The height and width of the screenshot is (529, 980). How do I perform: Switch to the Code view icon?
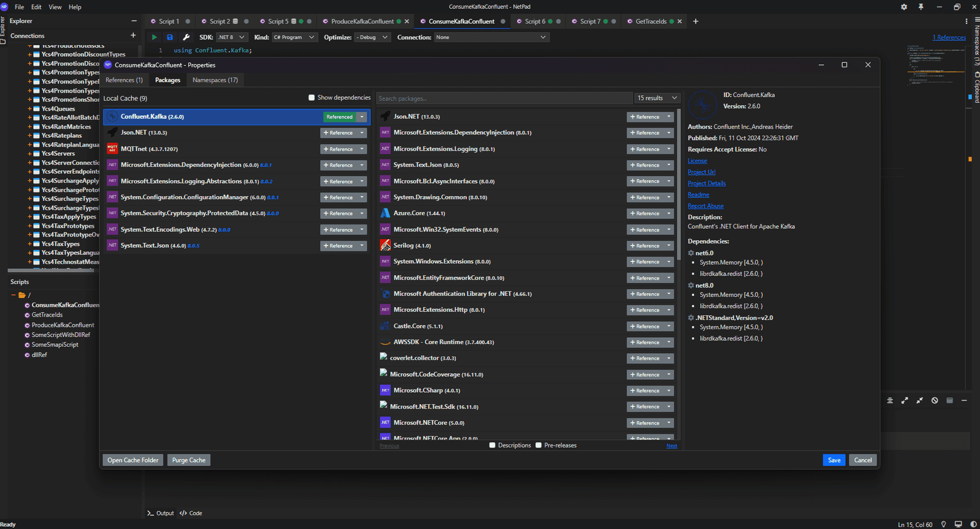(x=191, y=513)
